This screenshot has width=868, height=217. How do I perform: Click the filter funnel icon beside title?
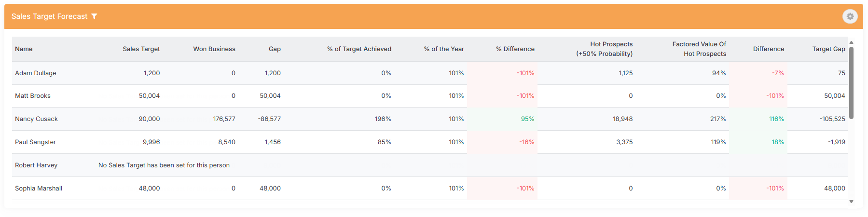coord(94,16)
